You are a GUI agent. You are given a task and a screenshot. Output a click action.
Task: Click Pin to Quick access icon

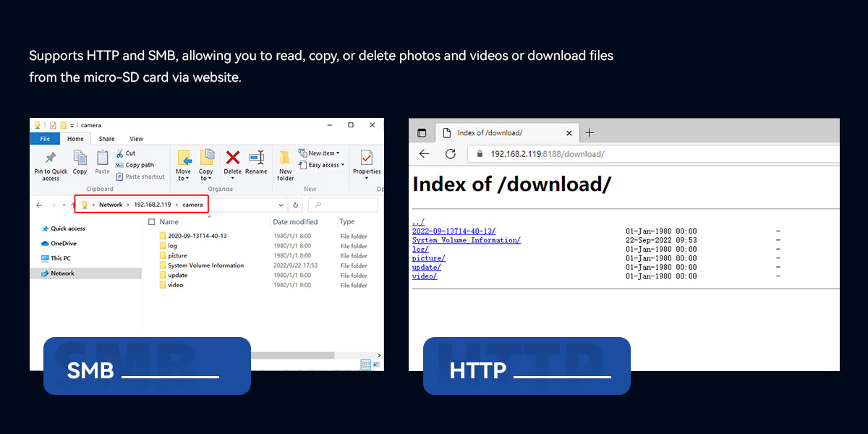click(51, 158)
